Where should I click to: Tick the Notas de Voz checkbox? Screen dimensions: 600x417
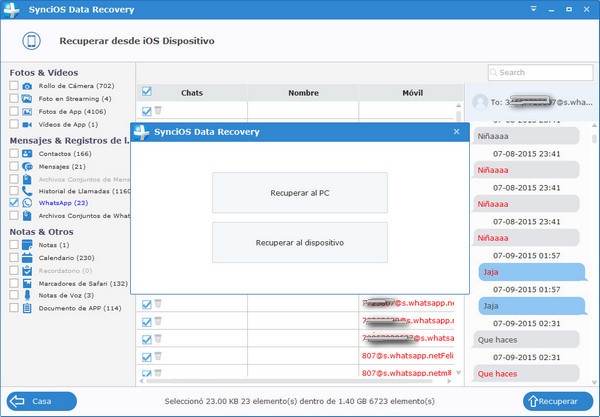tap(14, 295)
